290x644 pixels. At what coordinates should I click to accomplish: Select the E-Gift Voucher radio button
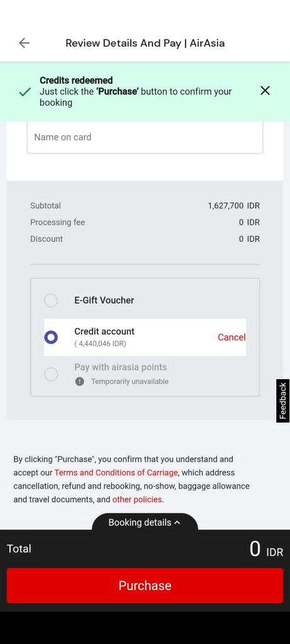click(51, 300)
